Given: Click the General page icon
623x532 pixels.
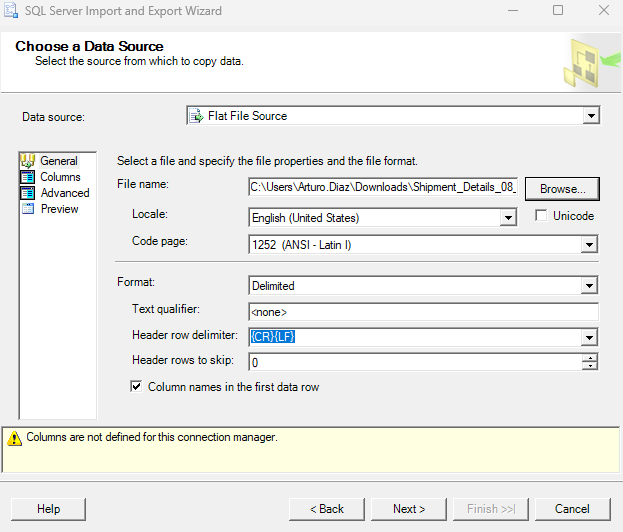Looking at the screenshot, I should click(28, 161).
